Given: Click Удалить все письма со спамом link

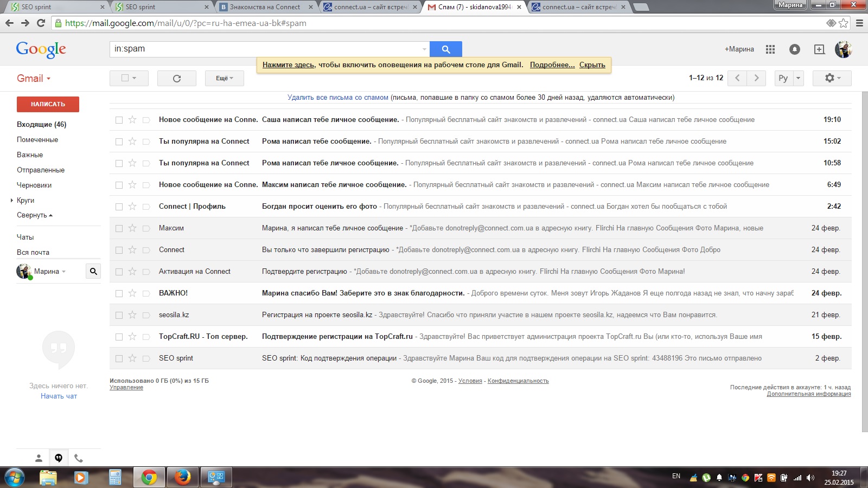Looking at the screenshot, I should tap(338, 98).
